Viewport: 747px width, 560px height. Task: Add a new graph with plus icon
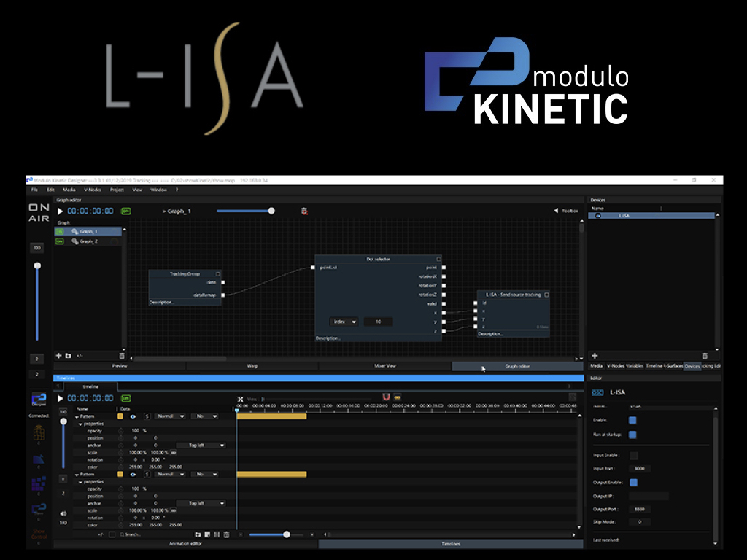tap(58, 356)
